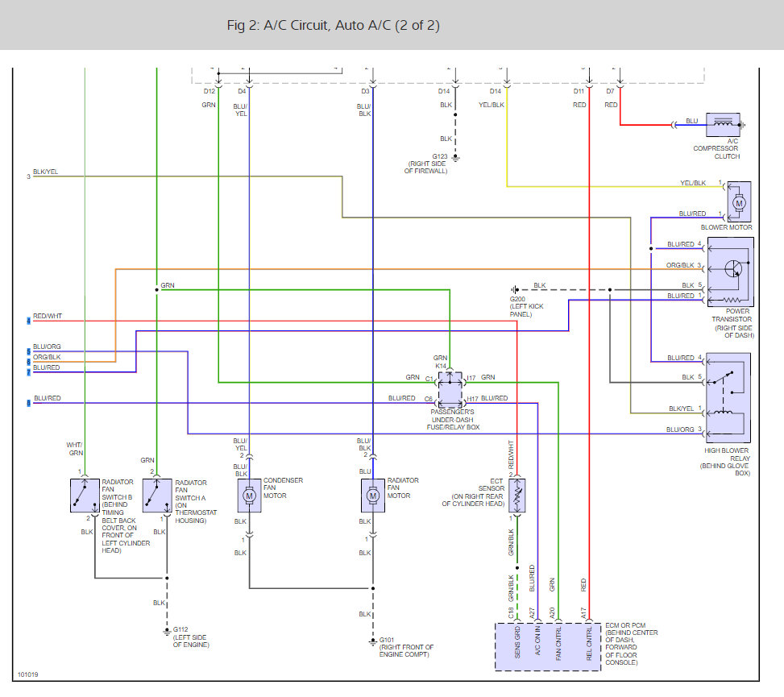The height and width of the screenshot is (697, 784).
Task: Click the 'SENS GRD' pin inside the ECM
Action: pos(517,642)
